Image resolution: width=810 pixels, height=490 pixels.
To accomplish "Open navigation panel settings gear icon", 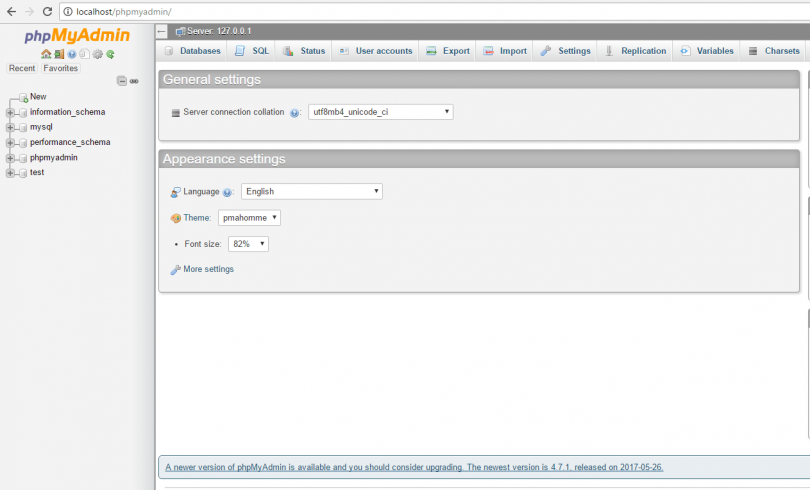I will (98, 54).
